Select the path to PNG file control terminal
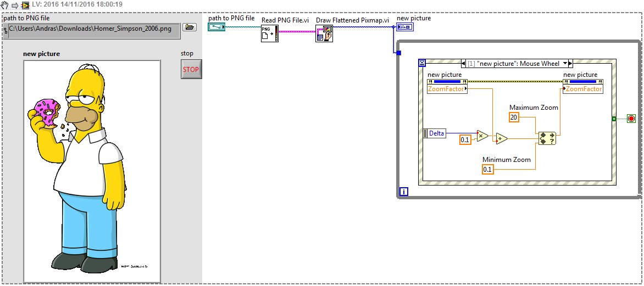The height and width of the screenshot is (286, 644). 216,27
